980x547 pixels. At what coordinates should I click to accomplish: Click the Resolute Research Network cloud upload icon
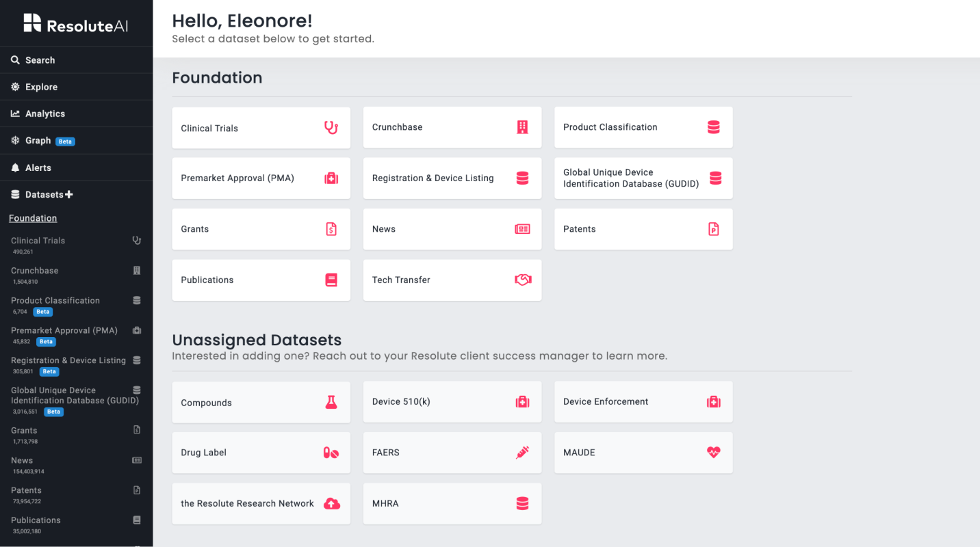(x=331, y=503)
